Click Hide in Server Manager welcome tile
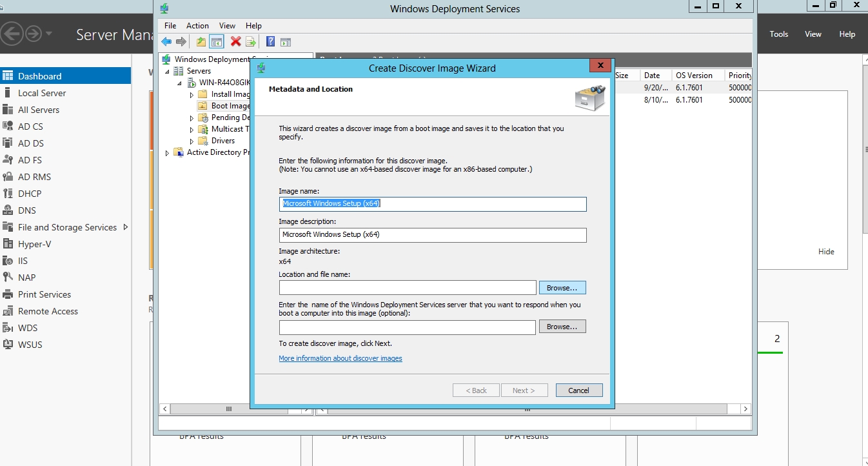Viewport: 868px width, 466px height. click(826, 252)
